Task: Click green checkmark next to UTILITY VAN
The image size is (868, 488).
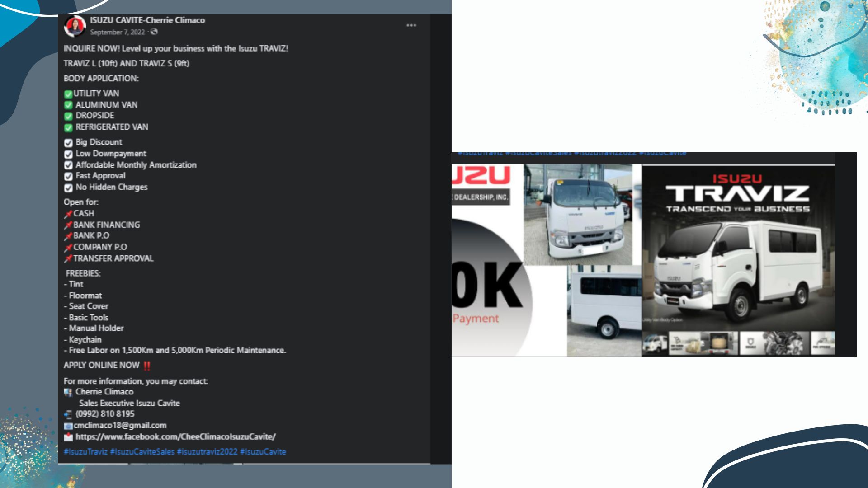Action: [x=68, y=94]
